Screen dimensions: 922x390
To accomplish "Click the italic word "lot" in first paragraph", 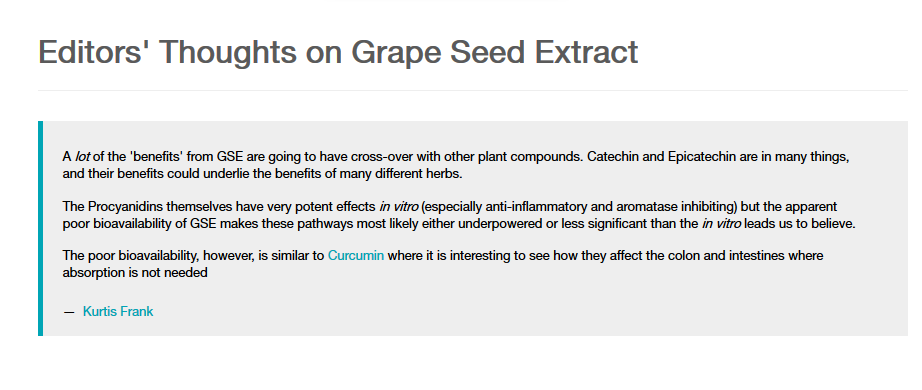I will coord(82,157).
